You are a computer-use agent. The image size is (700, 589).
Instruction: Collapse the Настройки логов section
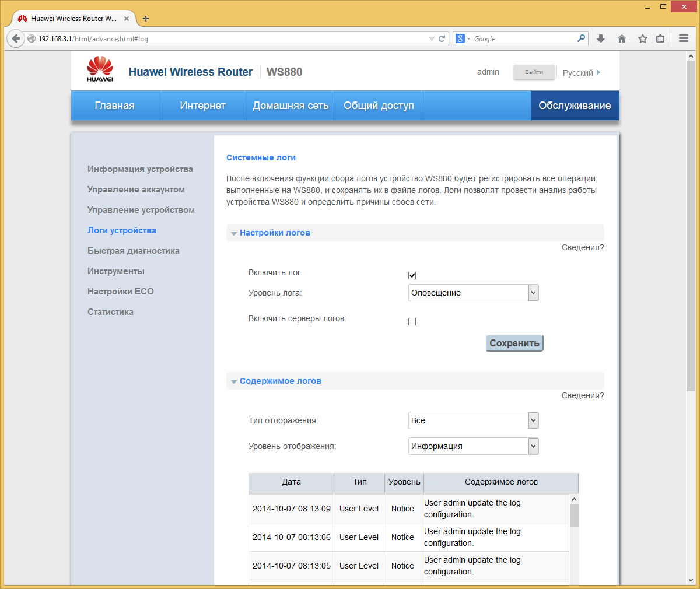pos(415,233)
